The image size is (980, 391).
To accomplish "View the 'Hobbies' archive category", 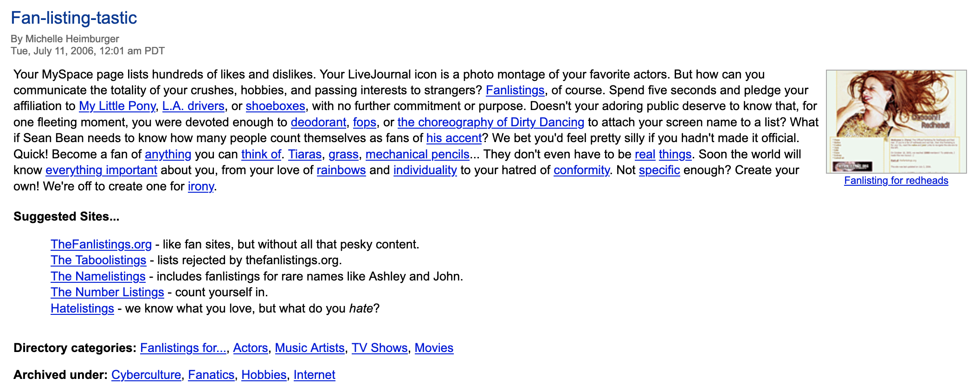I will (264, 375).
